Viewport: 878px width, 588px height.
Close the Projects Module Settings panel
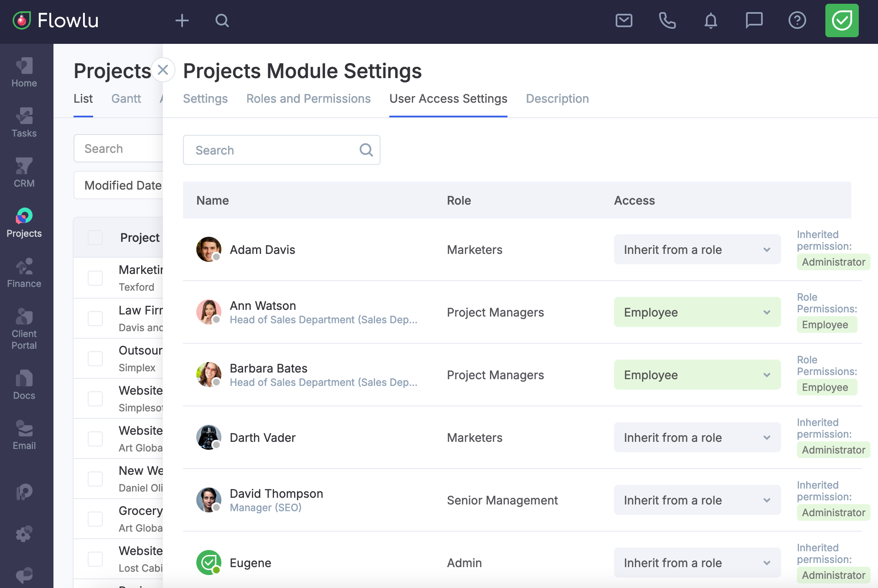[163, 70]
